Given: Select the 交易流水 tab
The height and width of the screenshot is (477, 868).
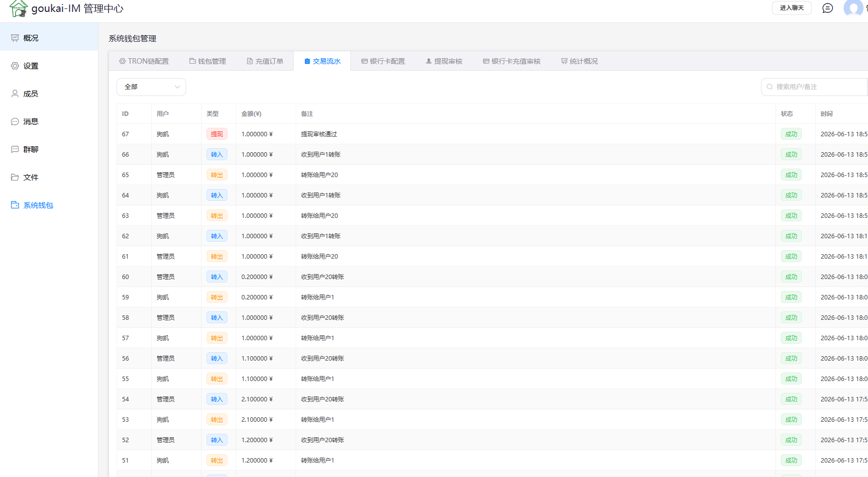Looking at the screenshot, I should coord(322,61).
